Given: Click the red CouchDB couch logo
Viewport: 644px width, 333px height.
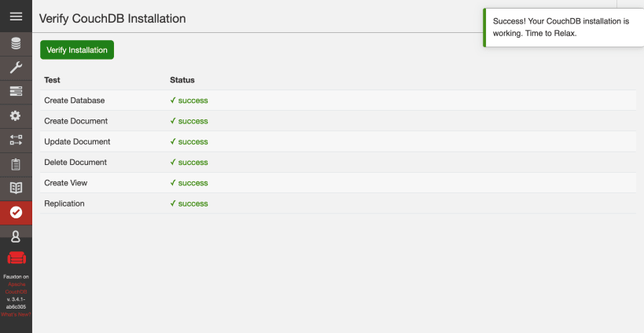Looking at the screenshot, I should 17,258.
